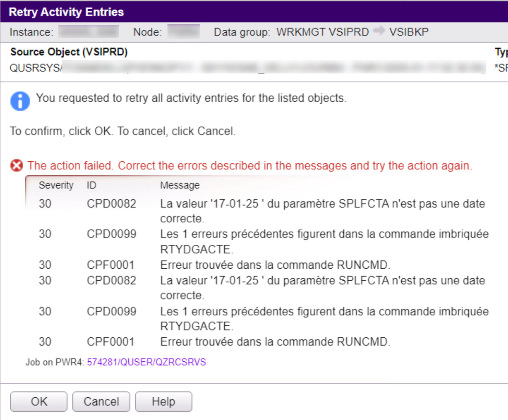Image resolution: width=508 pixels, height=420 pixels.
Task: Click the arrow icon between VSIPRD and VSIBKP
Action: click(379, 31)
